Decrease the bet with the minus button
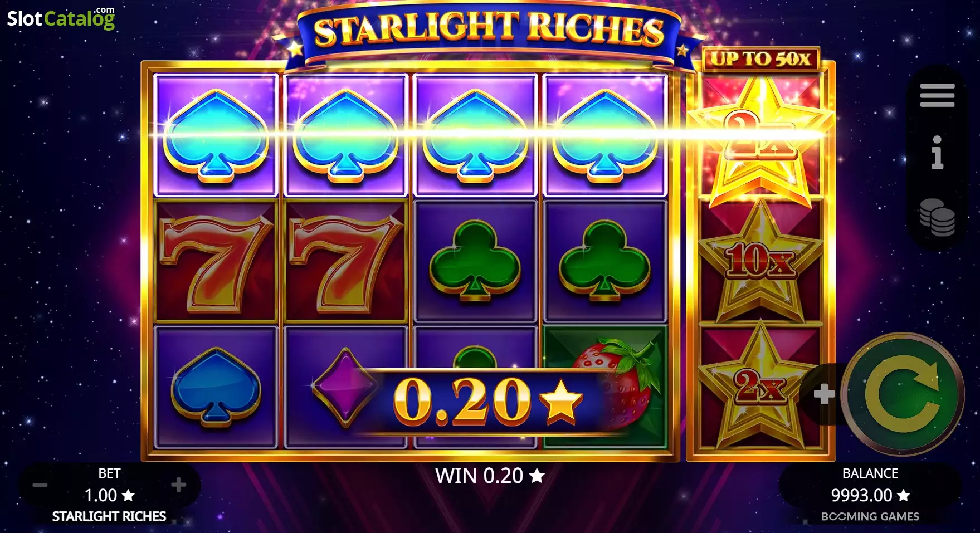Viewport: 980px width, 533px height. 40,485
